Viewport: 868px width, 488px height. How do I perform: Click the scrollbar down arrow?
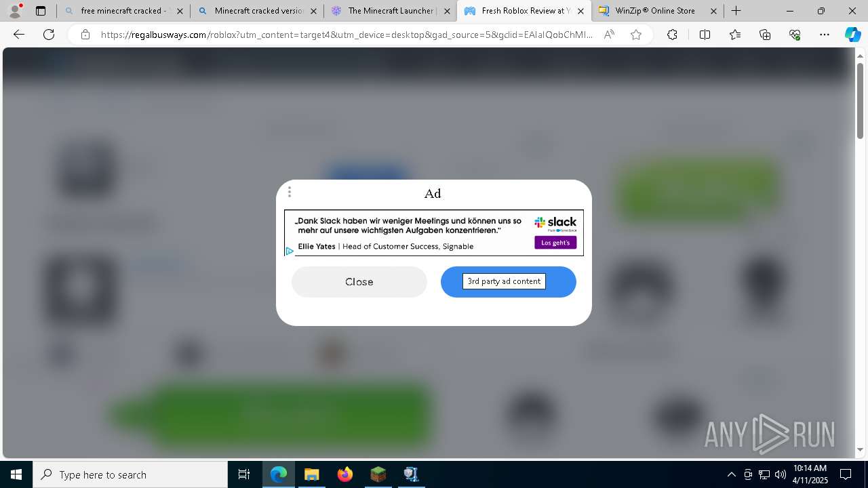click(x=860, y=449)
